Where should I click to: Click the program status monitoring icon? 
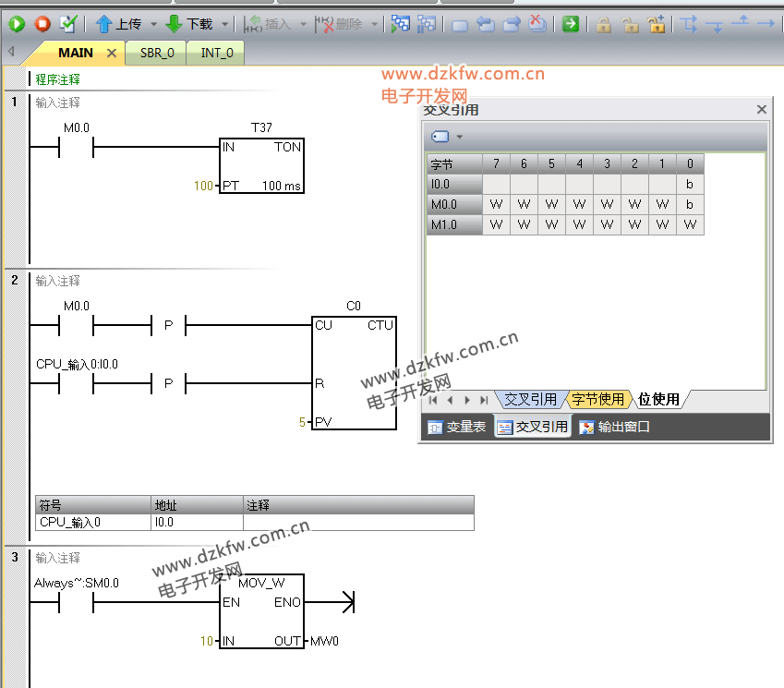tap(400, 24)
